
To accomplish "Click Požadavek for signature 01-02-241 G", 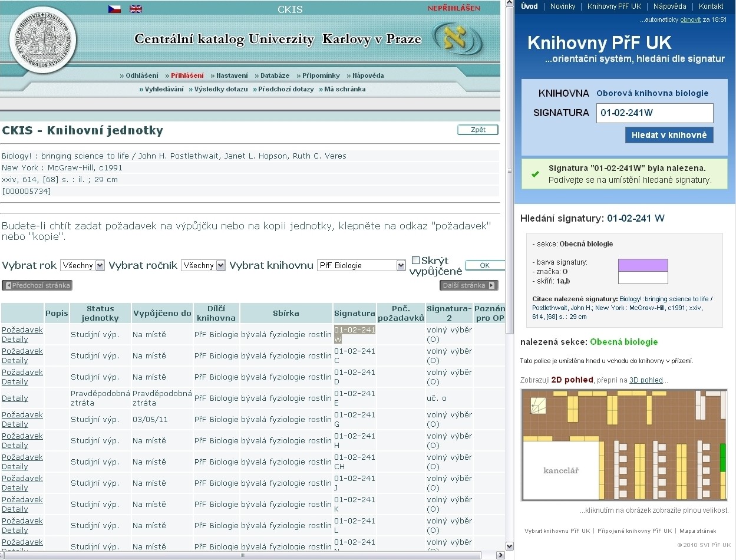I will [22, 415].
